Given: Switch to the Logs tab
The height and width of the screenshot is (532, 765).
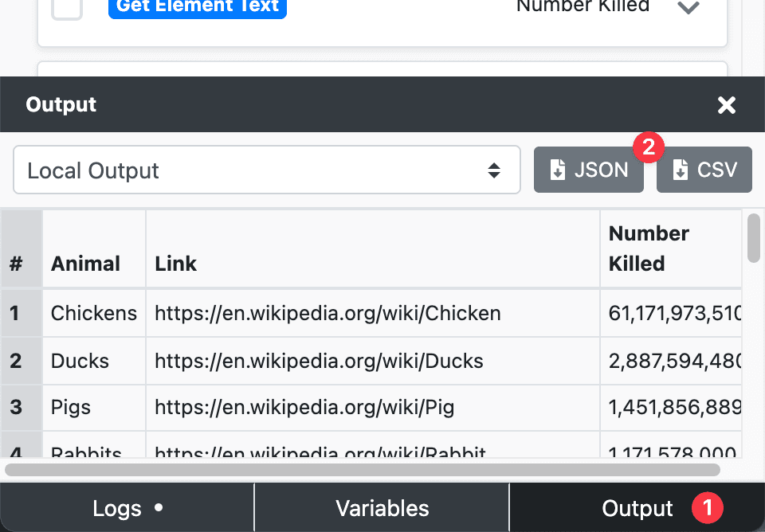Looking at the screenshot, I should [127, 508].
